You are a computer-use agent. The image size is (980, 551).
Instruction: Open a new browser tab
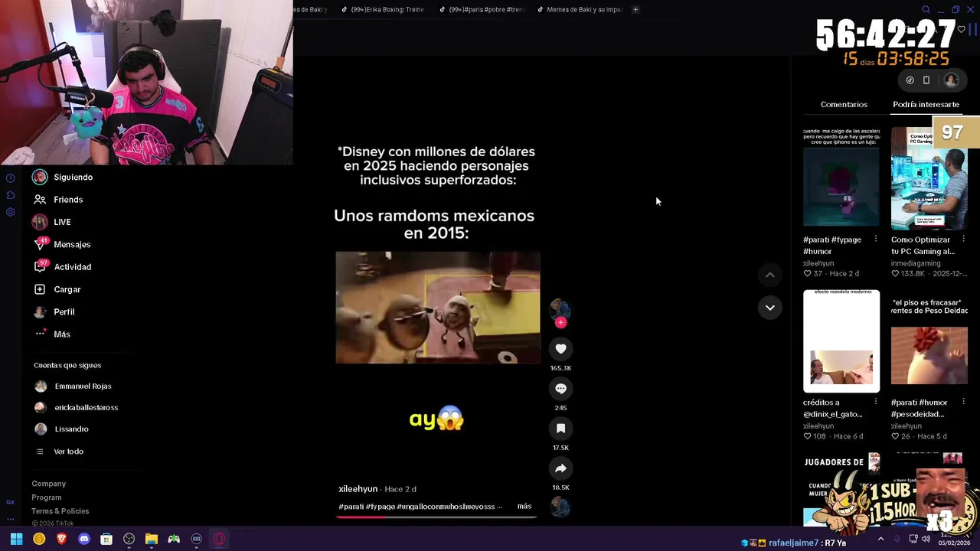click(635, 10)
